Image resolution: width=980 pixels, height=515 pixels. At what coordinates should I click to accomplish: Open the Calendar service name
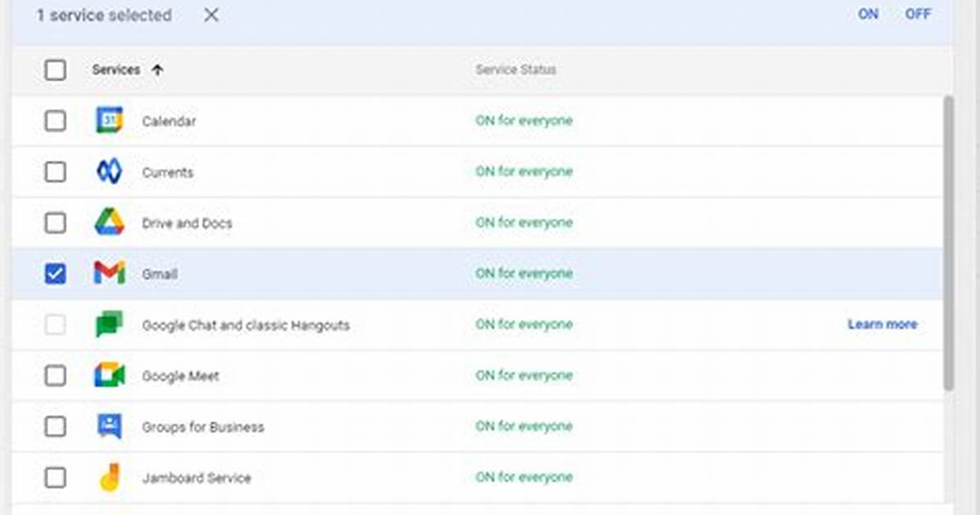coord(169,121)
